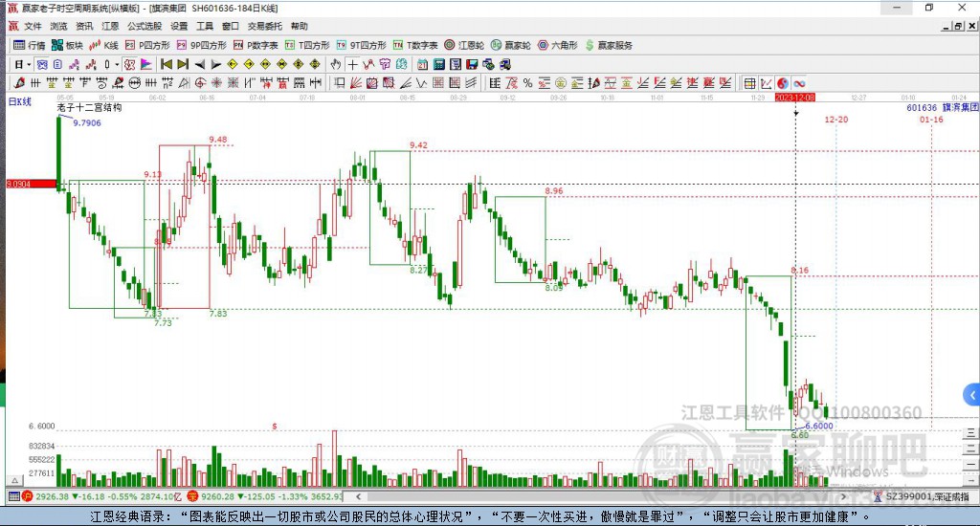980x526 pixels.
Task: Click the circled crosshair target icon
Action: tap(200, 82)
